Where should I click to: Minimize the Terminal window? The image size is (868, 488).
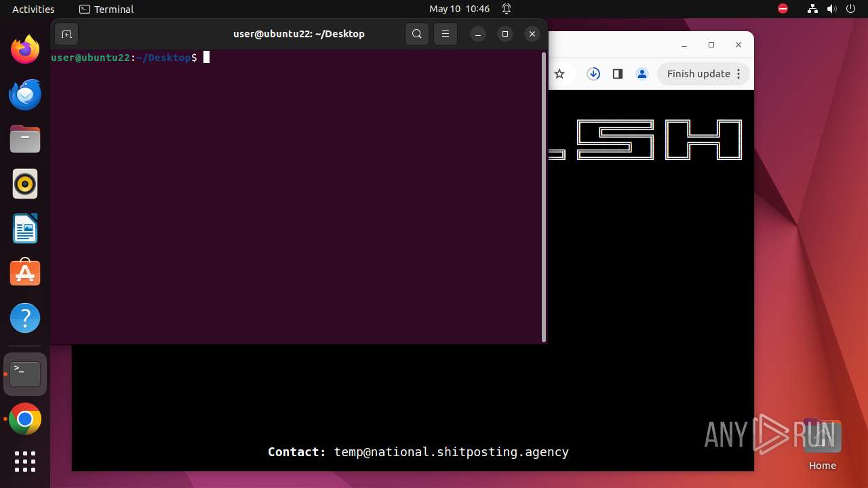coord(478,34)
